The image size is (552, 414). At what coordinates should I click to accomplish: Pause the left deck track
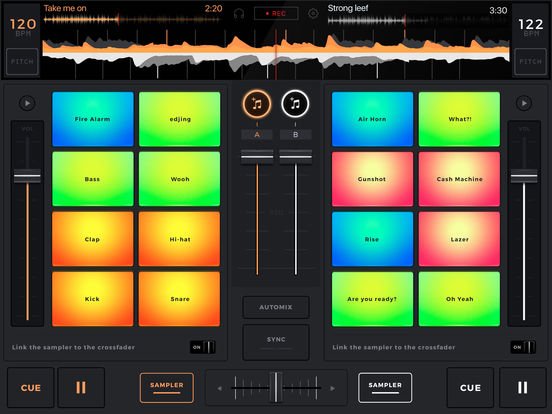coord(81,387)
